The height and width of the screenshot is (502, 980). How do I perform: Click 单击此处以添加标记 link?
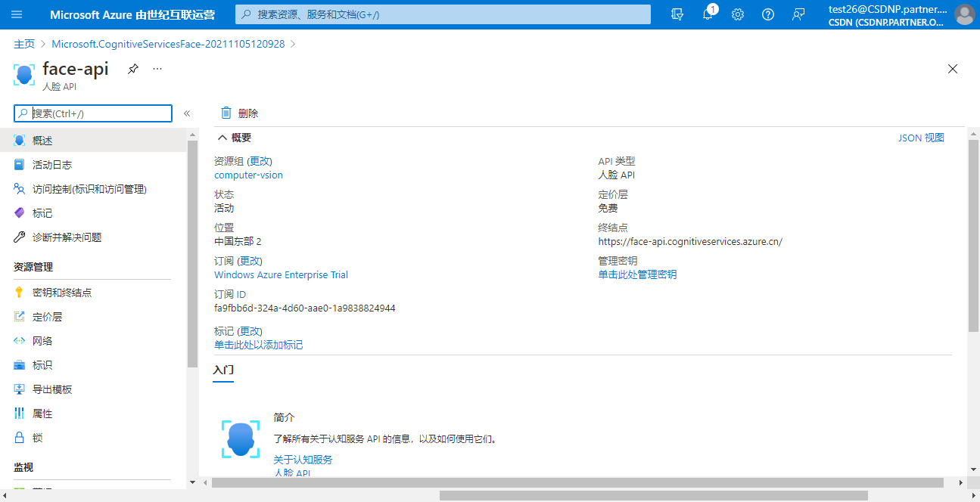[258, 345]
